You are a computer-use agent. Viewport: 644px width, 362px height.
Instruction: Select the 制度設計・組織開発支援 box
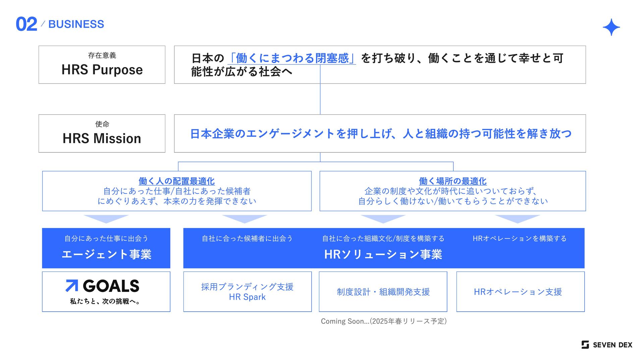click(x=383, y=292)
